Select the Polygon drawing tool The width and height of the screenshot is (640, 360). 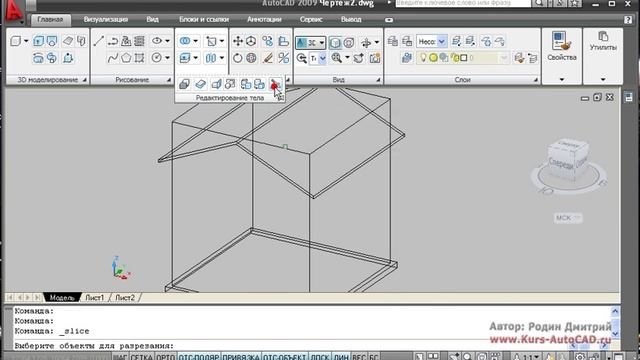point(126,58)
